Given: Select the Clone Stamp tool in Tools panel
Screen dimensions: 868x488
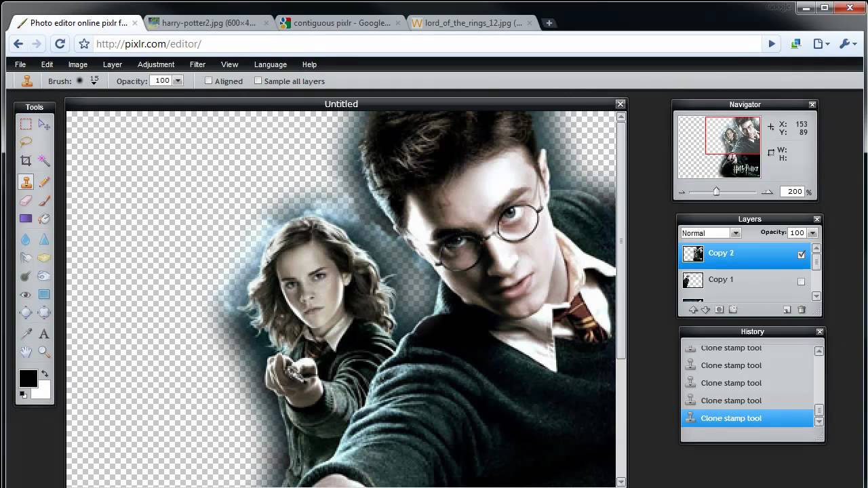Looking at the screenshot, I should pos(26,182).
